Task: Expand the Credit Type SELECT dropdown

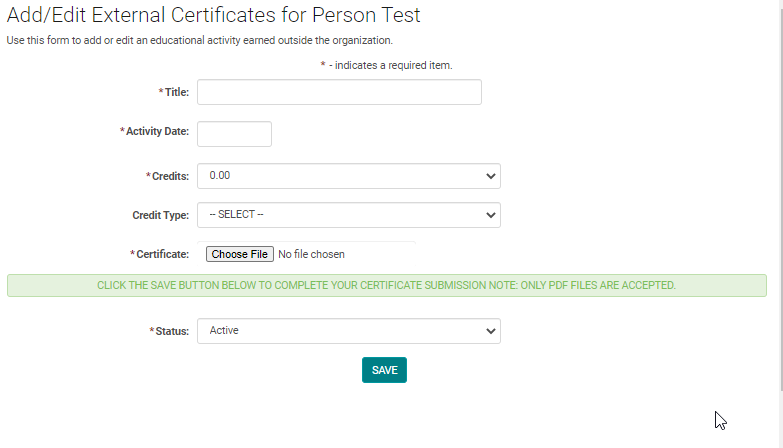Action: [x=348, y=215]
